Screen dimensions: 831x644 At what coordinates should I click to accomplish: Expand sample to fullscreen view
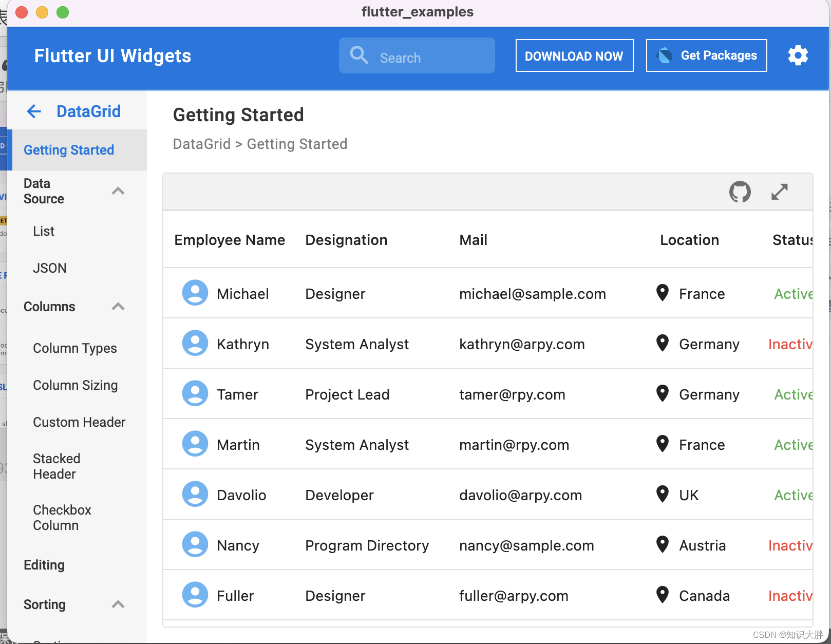pos(779,192)
